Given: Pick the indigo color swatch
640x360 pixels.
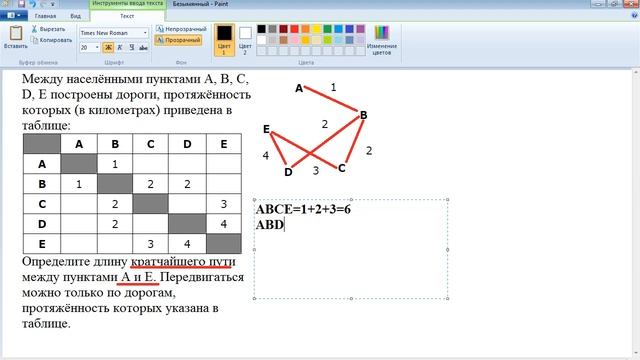Looking at the screenshot, I should click(x=350, y=29).
